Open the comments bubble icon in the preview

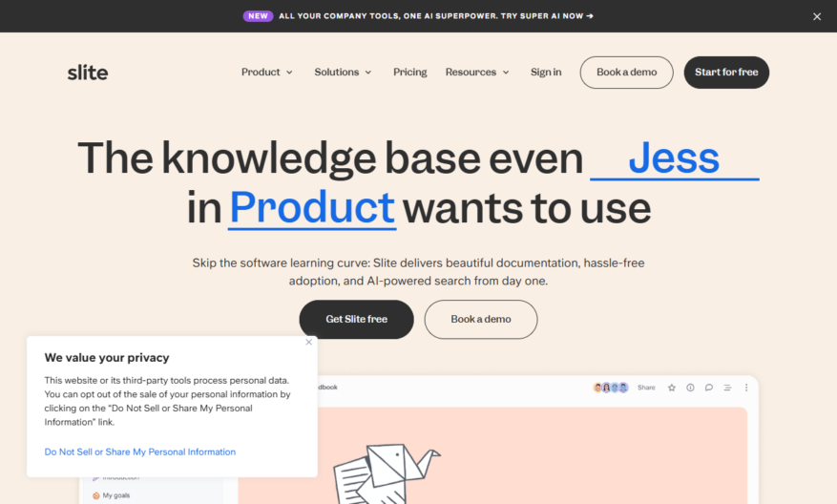pos(709,388)
